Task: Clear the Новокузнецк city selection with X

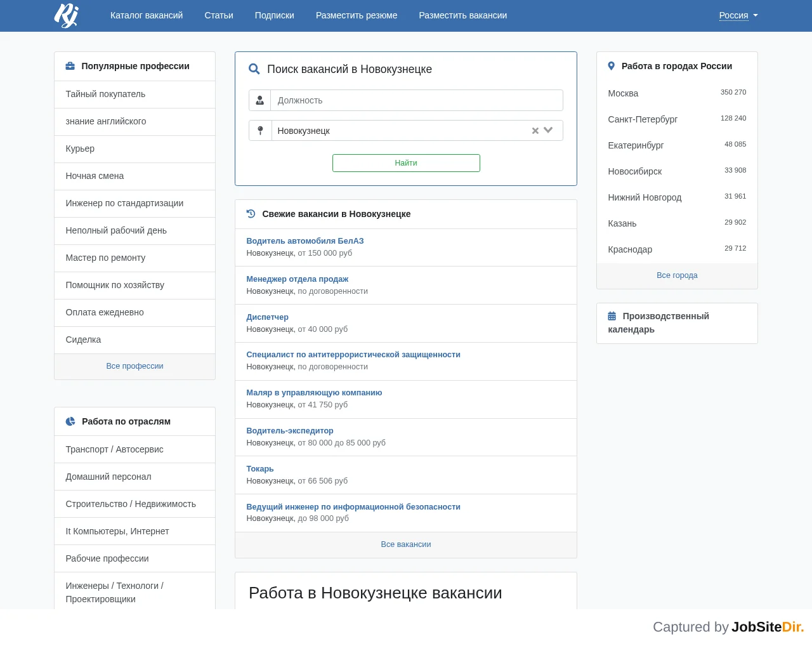Action: pyautogui.click(x=535, y=131)
